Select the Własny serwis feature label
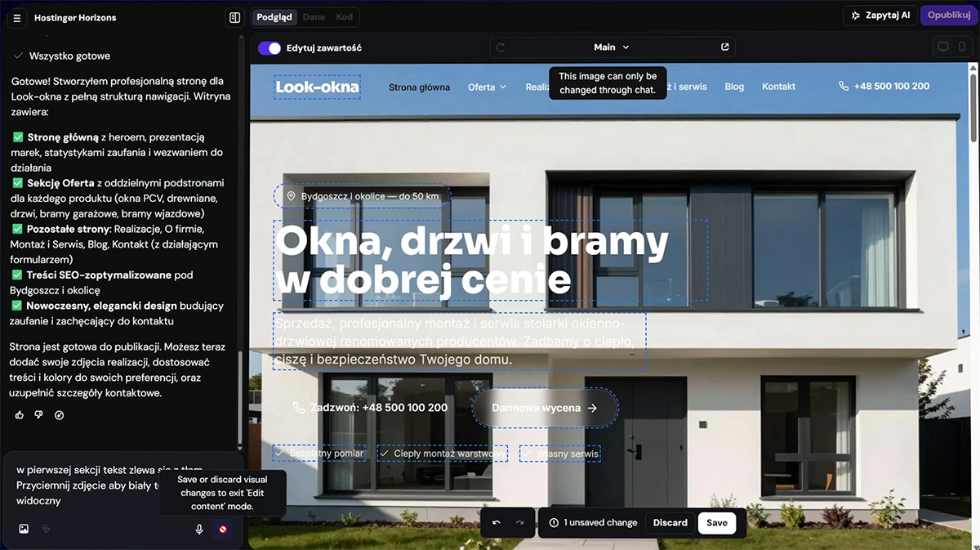This screenshot has height=550, width=980. tap(560, 454)
